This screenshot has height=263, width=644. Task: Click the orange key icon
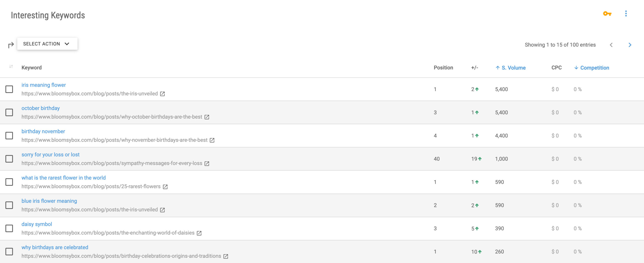pyautogui.click(x=607, y=14)
